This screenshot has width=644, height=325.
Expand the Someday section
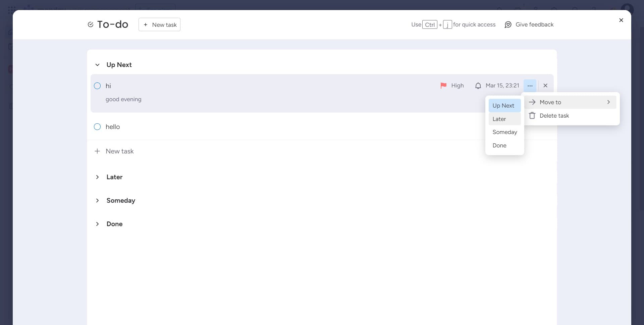point(97,200)
